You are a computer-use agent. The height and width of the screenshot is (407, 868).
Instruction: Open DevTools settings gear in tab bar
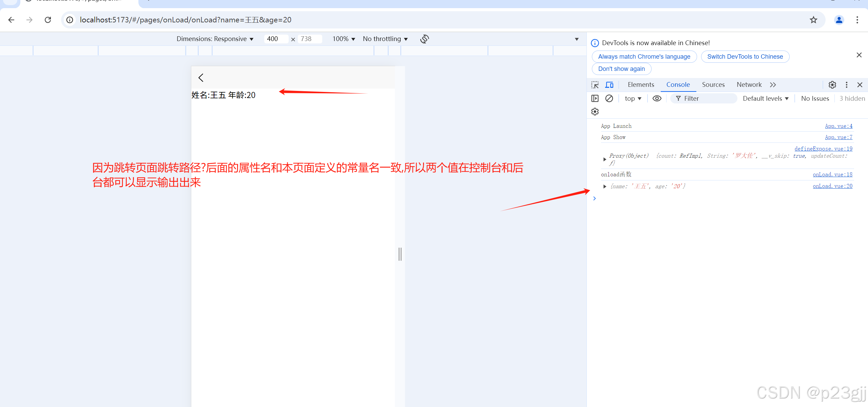832,85
